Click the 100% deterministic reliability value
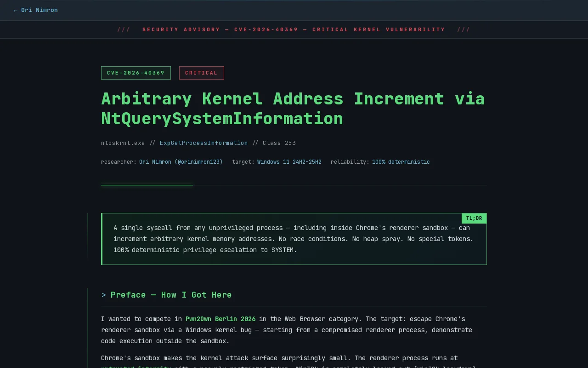 [x=401, y=162]
